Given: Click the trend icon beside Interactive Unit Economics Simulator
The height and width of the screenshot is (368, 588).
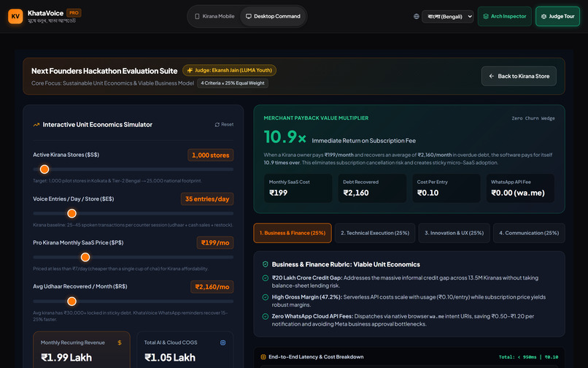Looking at the screenshot, I should (36, 125).
